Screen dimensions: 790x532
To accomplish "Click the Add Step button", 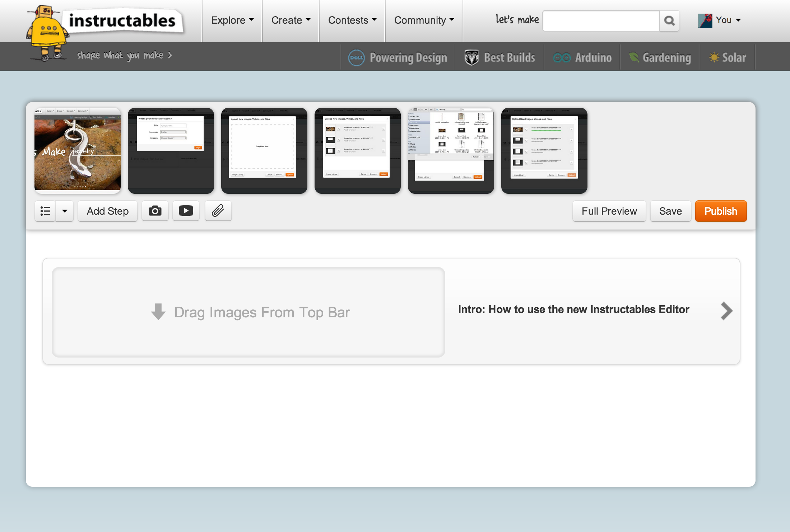I will pos(107,211).
